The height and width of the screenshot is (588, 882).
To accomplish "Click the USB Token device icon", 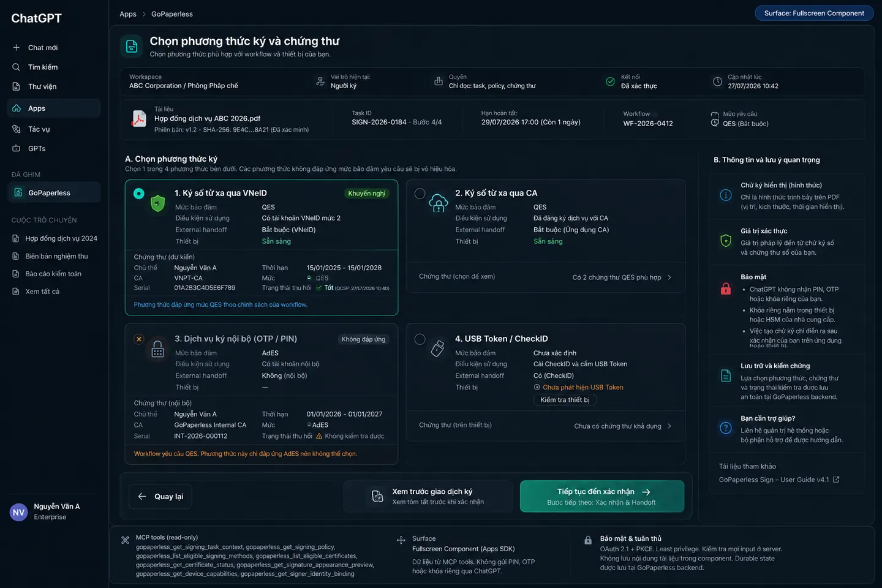I will coord(437,349).
